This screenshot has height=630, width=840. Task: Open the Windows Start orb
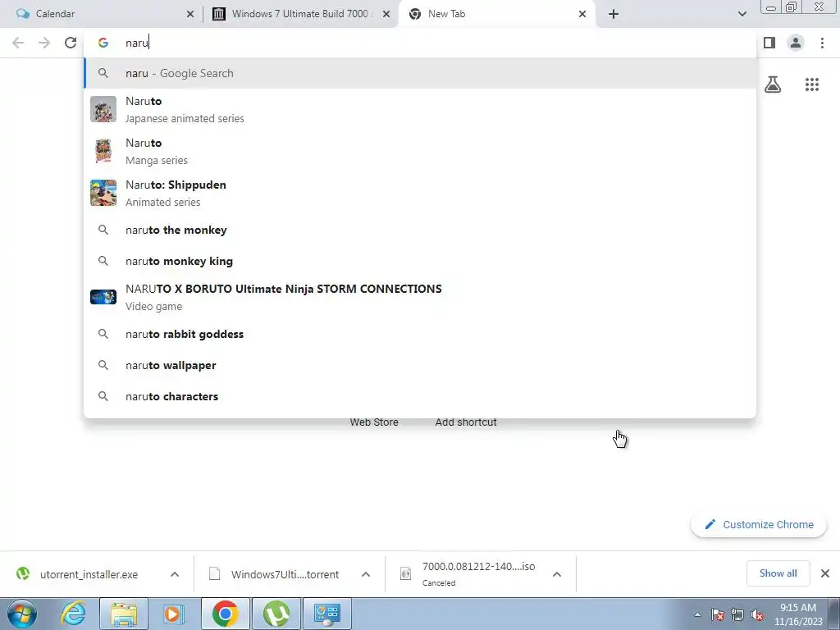pos(22,614)
